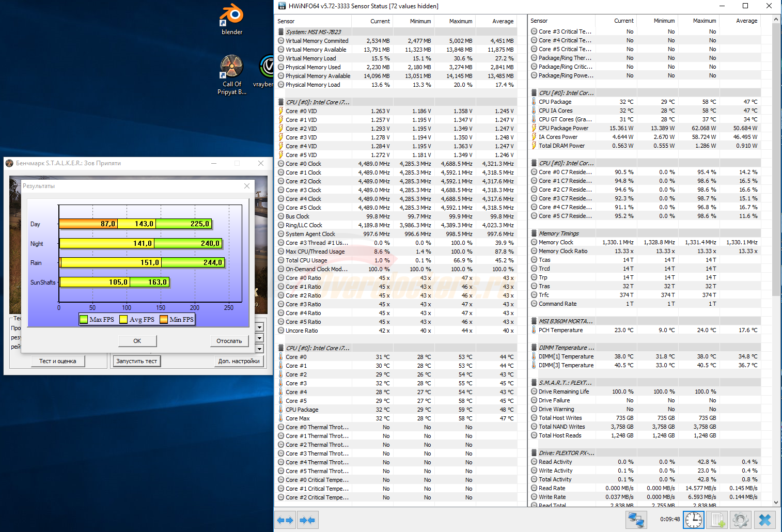782x532 pixels.
Task: Click the Average column header in right panel
Action: coord(746,21)
